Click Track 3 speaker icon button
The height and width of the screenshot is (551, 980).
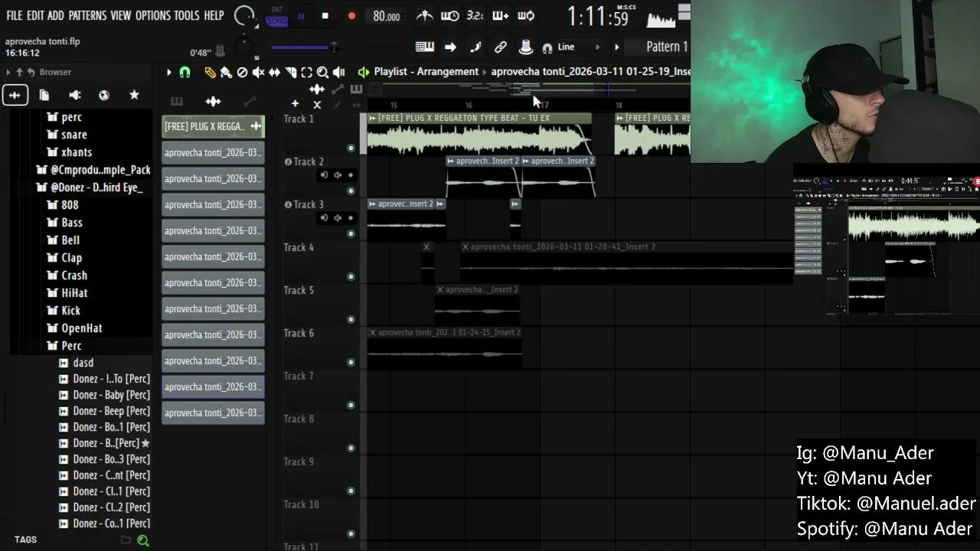(x=337, y=218)
